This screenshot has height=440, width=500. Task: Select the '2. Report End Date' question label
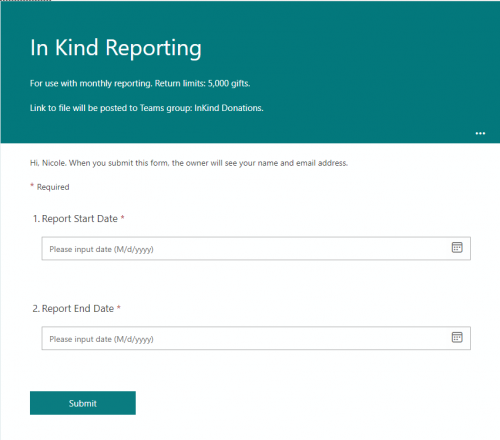[77, 309]
